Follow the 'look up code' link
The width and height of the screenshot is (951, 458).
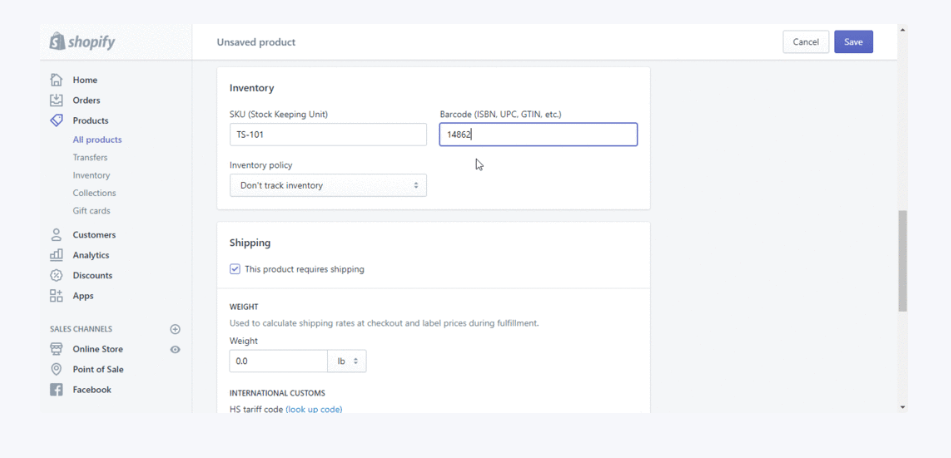coord(314,409)
